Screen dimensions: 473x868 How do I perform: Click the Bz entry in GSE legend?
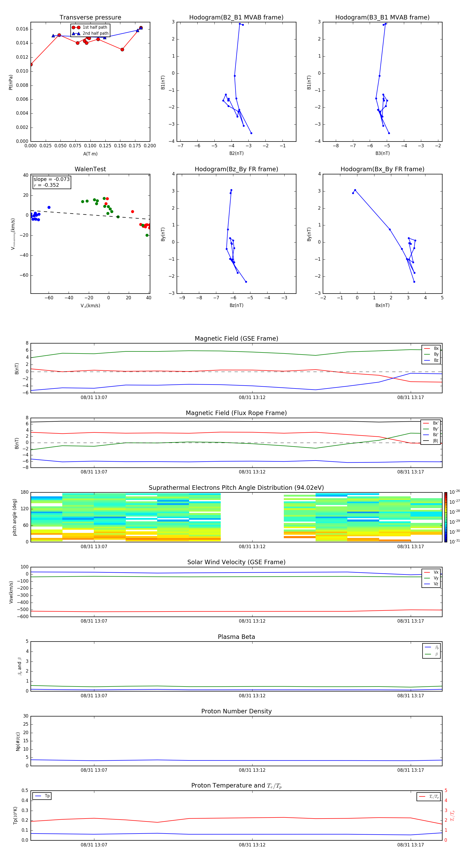[431, 361]
